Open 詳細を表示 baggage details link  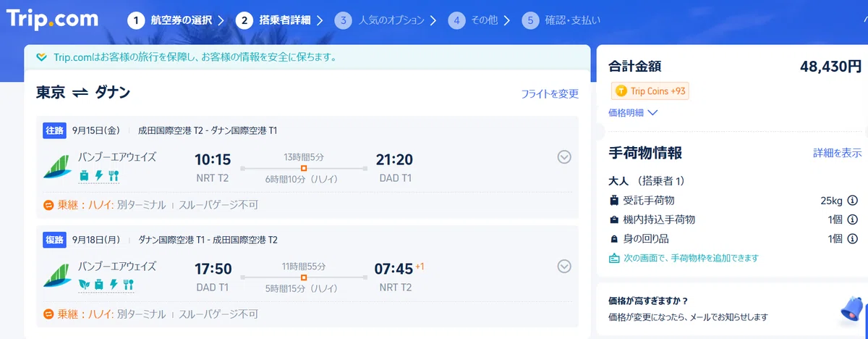pyautogui.click(x=837, y=153)
